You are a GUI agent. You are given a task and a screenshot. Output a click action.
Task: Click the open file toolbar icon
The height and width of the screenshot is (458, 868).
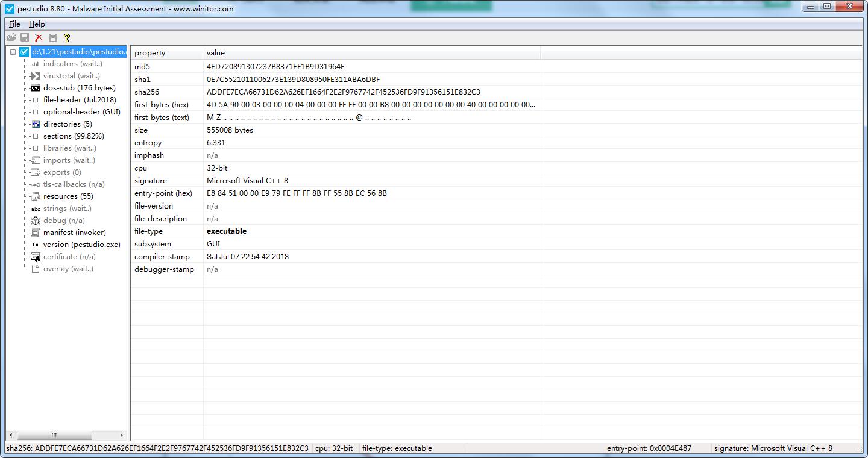coord(11,37)
